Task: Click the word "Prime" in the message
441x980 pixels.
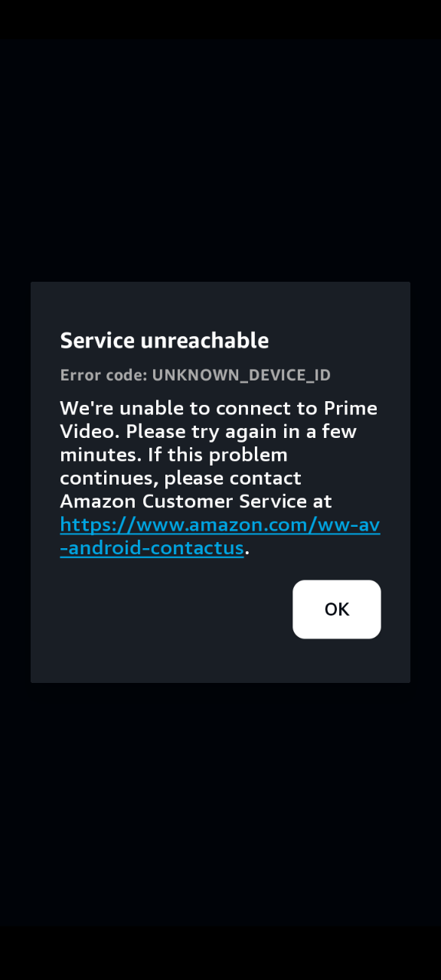Action: 351,408
